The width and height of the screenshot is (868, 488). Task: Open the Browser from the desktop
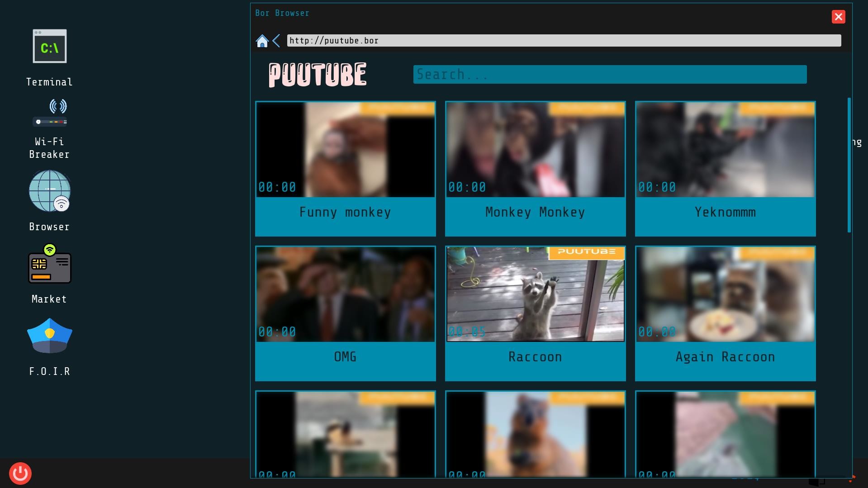49,191
